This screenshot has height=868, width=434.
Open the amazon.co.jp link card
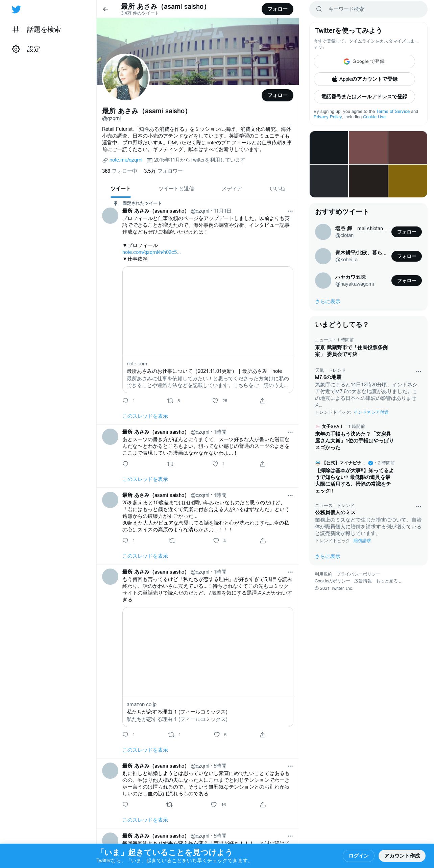click(208, 667)
